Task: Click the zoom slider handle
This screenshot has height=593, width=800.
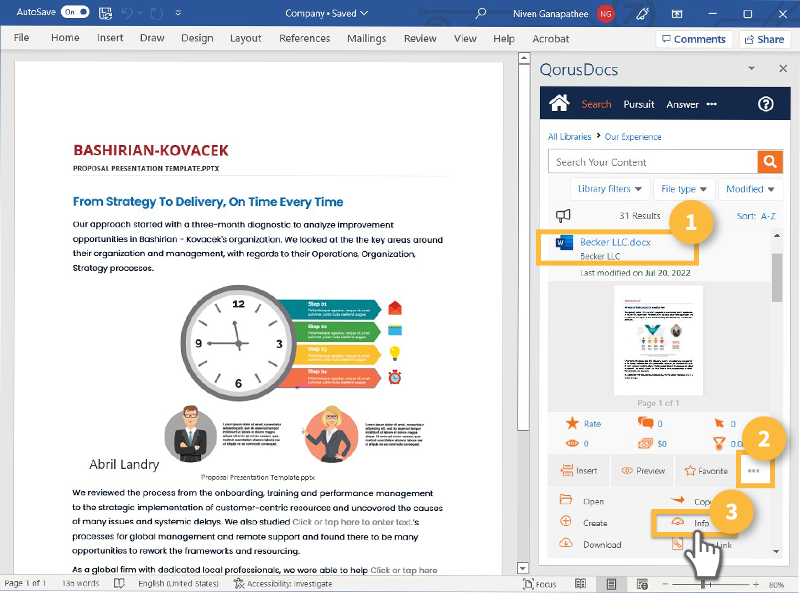Action: point(703,584)
